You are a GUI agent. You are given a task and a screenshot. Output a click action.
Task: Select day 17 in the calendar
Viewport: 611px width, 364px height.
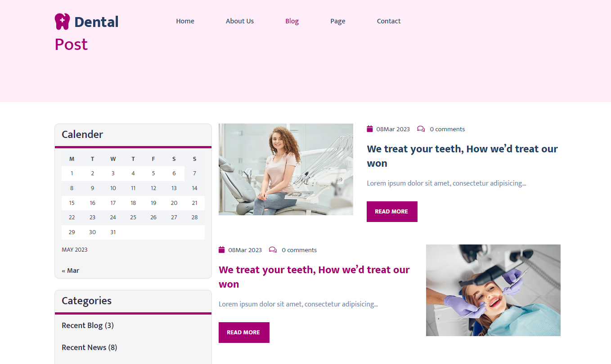pos(113,203)
